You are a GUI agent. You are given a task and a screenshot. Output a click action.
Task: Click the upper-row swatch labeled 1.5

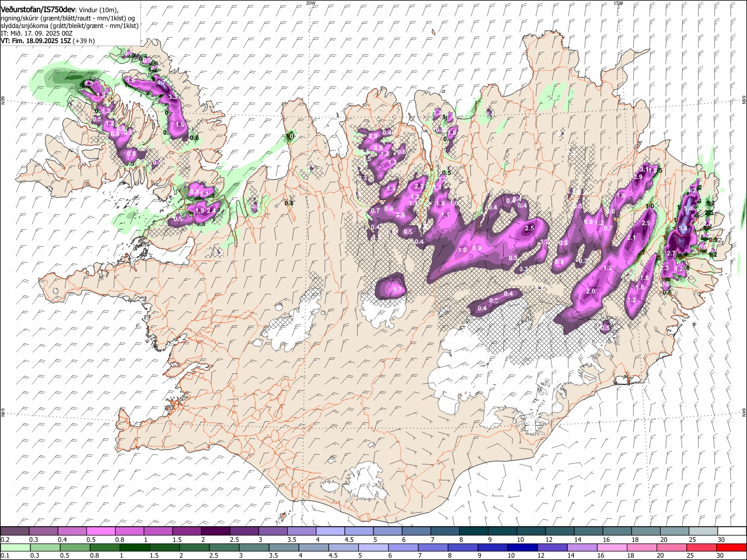(x=186, y=531)
